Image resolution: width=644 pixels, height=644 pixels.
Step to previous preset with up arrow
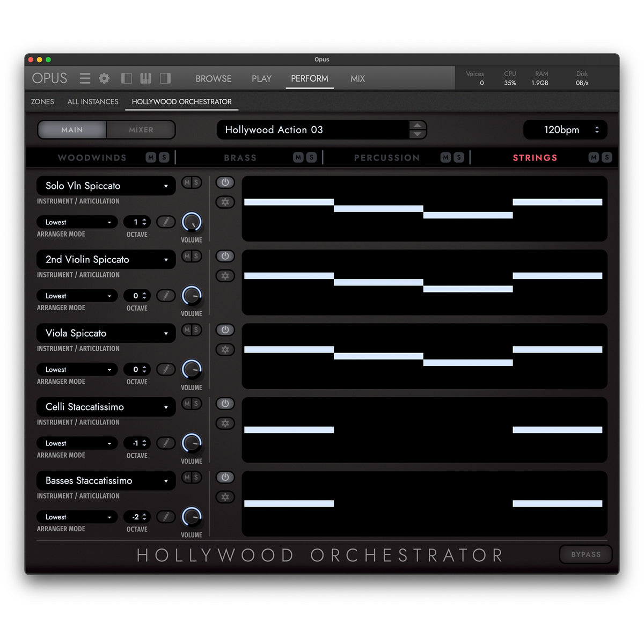coord(418,126)
